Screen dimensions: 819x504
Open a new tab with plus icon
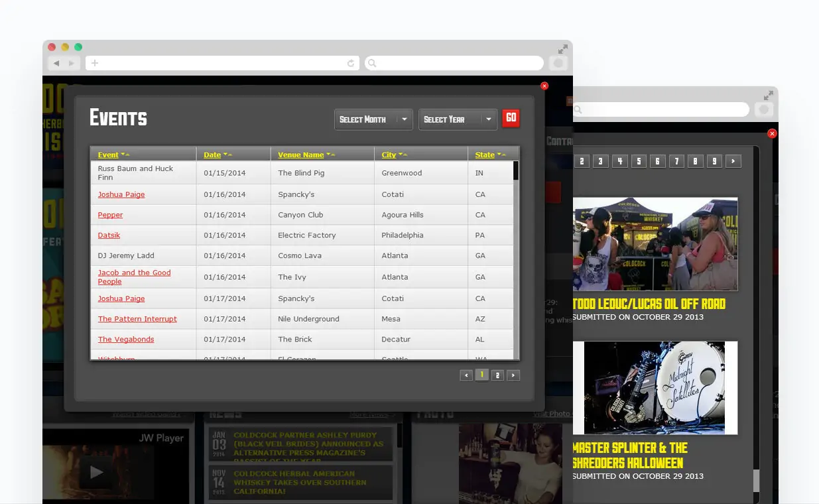(x=95, y=63)
